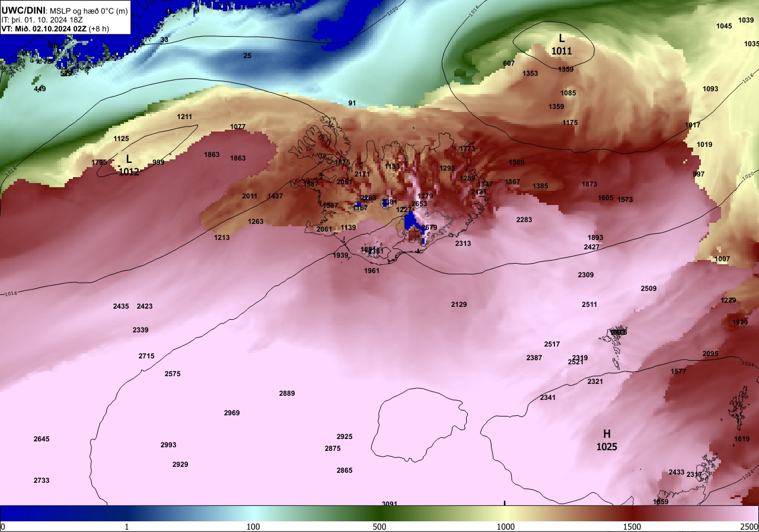Viewport: 759px width, 532px height.
Task: Click the height value 2339
Action: pyautogui.click(x=141, y=330)
